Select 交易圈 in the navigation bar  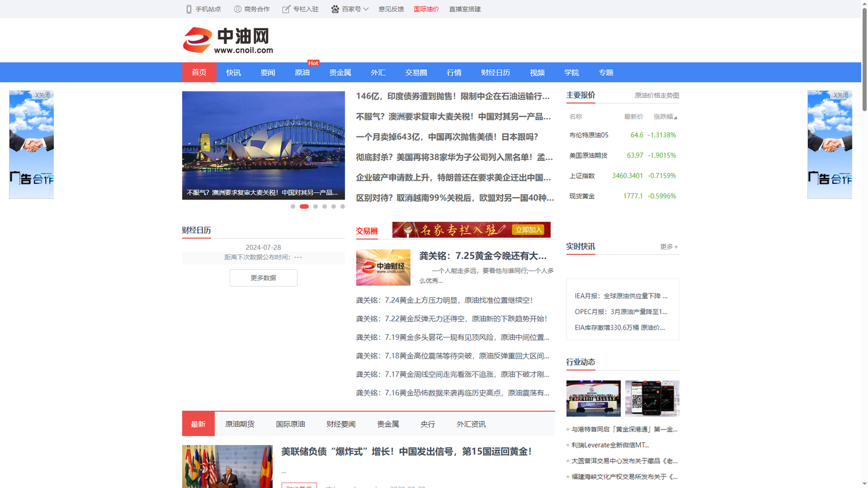coord(416,72)
